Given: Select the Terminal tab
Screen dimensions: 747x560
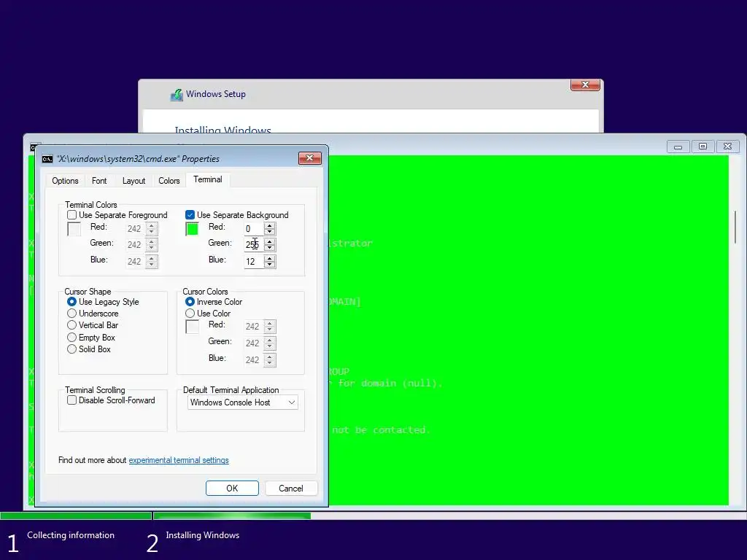Looking at the screenshot, I should pyautogui.click(x=208, y=179).
